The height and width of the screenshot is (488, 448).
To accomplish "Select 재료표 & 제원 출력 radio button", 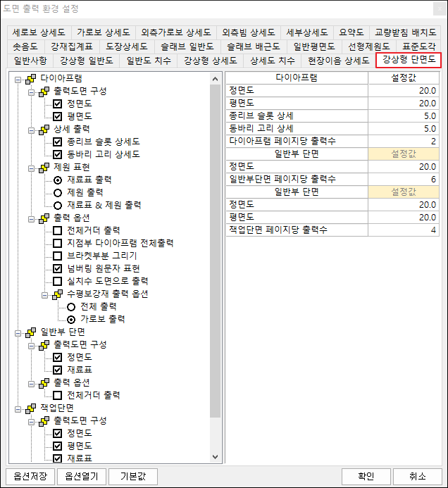I will click(58, 206).
